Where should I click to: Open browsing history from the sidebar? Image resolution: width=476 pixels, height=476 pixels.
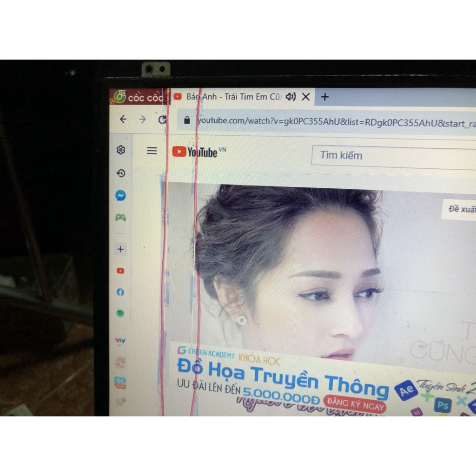[121, 173]
